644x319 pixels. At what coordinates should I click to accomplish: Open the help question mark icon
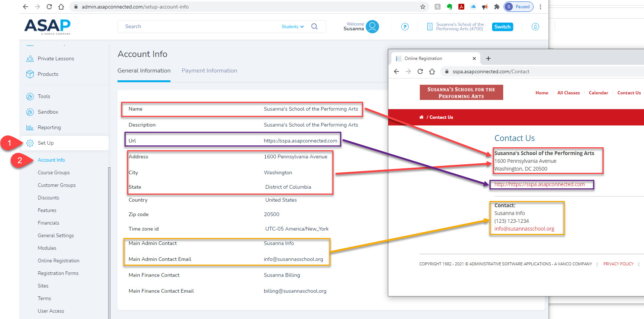pos(405,27)
